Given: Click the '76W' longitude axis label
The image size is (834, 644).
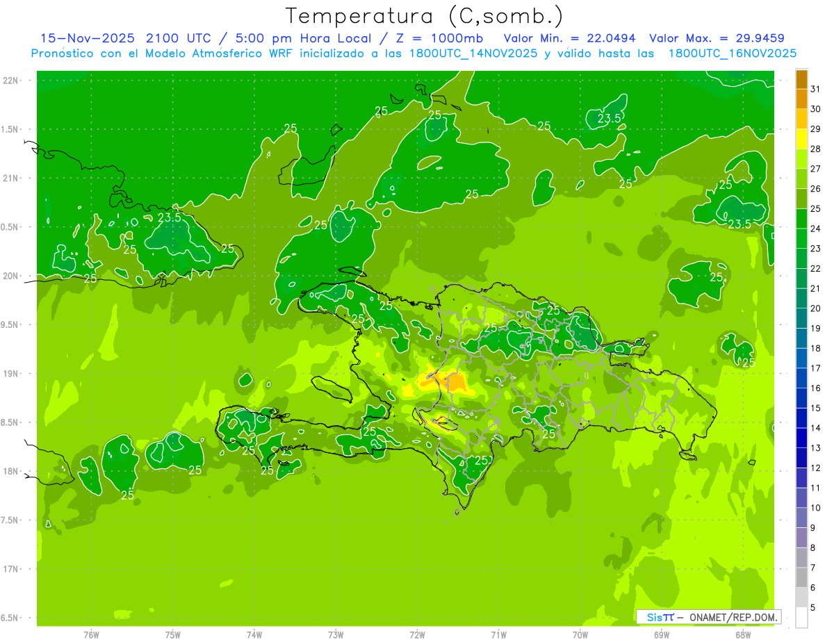Looking at the screenshot, I should click(x=91, y=634).
